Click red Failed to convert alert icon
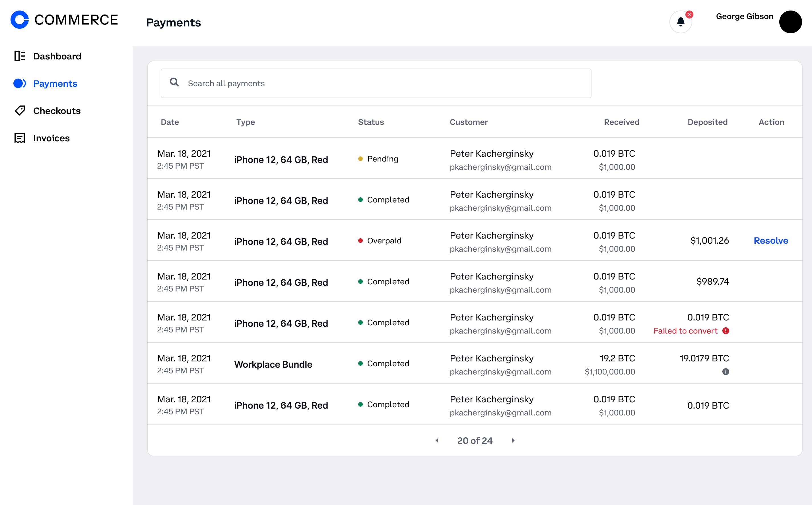812x505 pixels. pos(726,331)
